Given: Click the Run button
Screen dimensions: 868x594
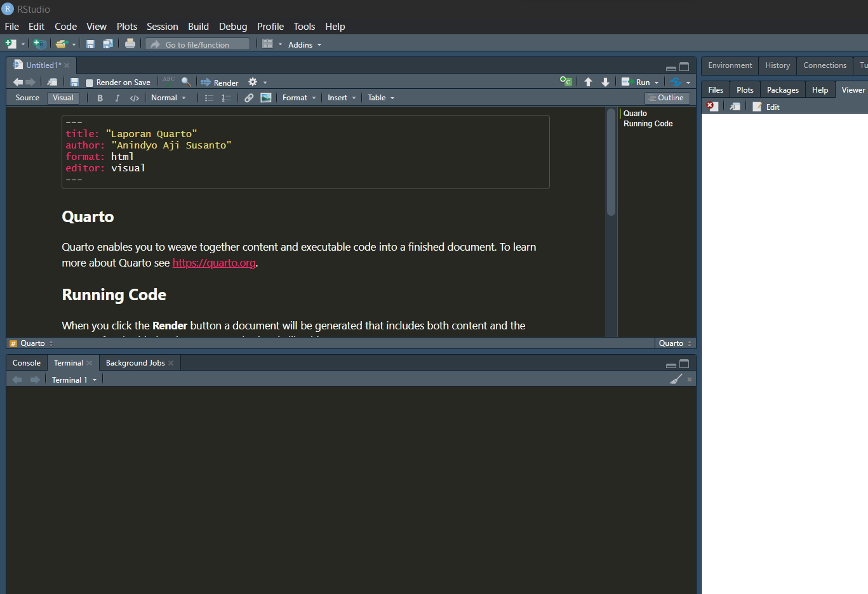Looking at the screenshot, I should [636, 82].
